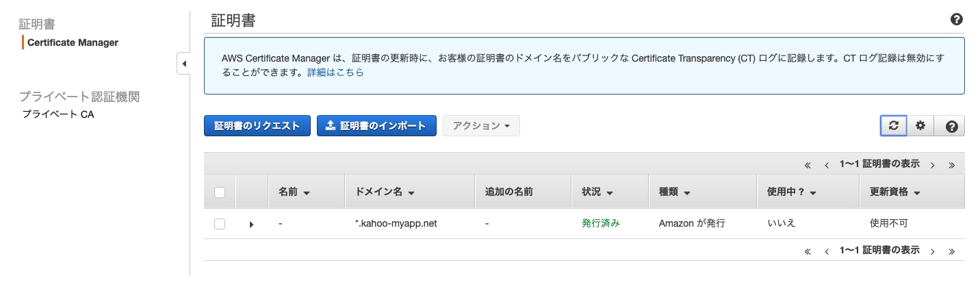Screen dimensions: 980x289
Task: Go to first page in top pagination
Action: (808, 165)
